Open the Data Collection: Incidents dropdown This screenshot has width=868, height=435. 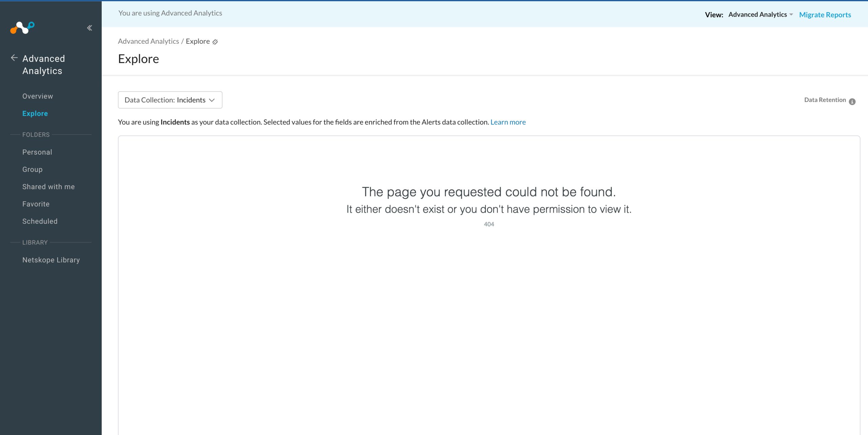click(x=170, y=100)
